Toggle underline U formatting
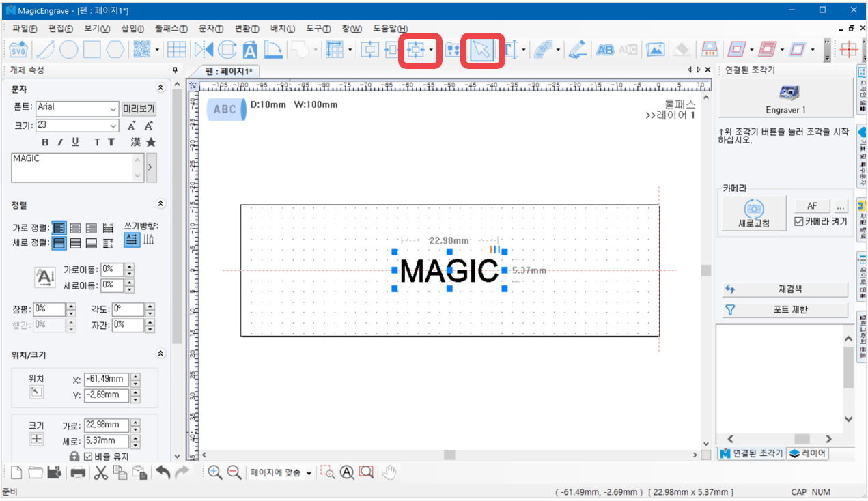 [x=75, y=142]
